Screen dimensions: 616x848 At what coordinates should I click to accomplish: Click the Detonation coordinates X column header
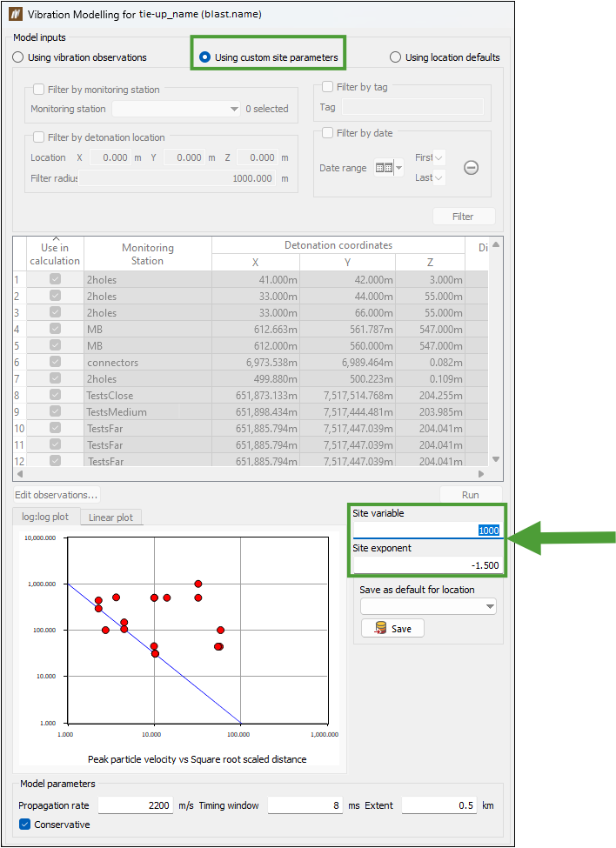[x=255, y=263]
